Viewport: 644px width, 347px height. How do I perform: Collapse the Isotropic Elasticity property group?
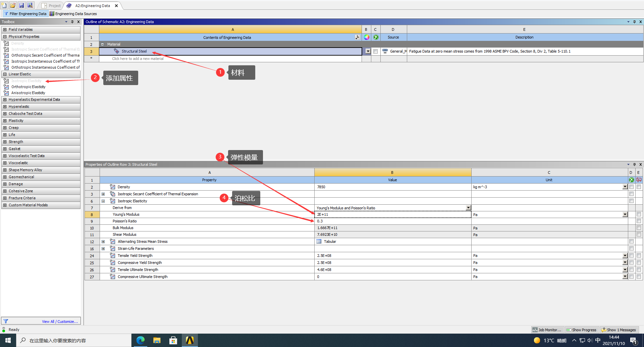tap(103, 201)
